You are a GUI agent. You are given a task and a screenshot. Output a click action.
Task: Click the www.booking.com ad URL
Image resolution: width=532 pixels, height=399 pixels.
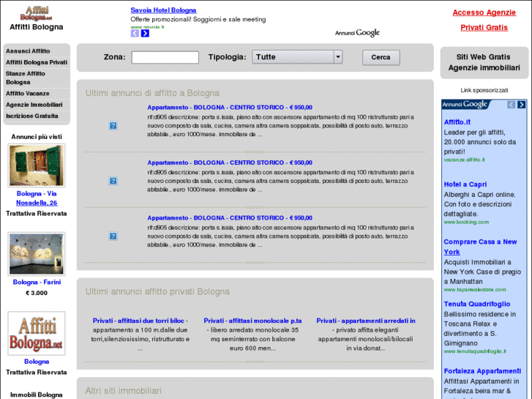click(467, 222)
